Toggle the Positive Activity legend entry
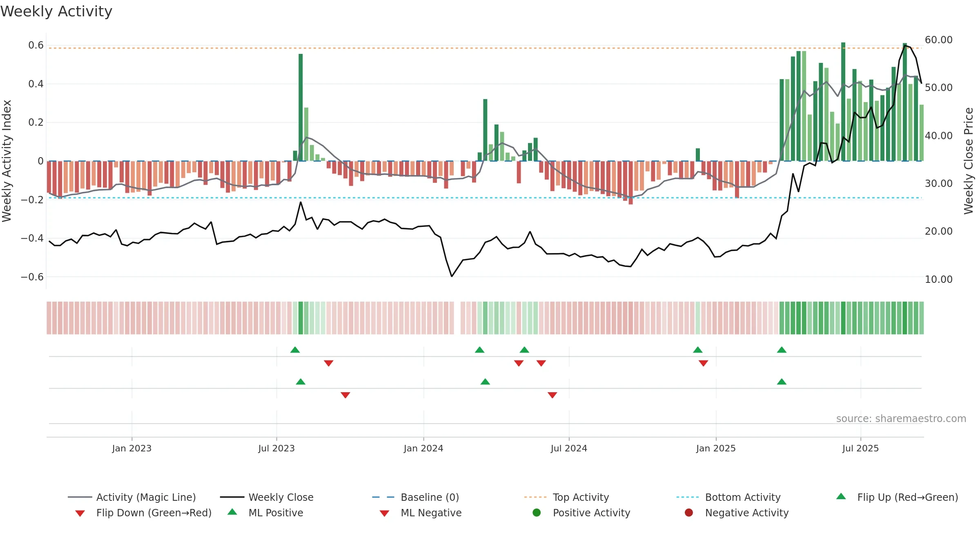This screenshot has width=980, height=551. pyautogui.click(x=581, y=513)
